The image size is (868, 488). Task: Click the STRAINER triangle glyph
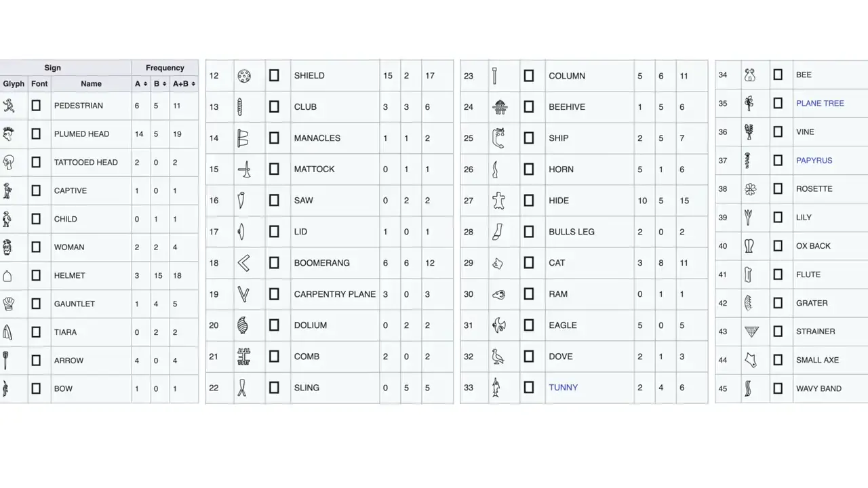pos(751,331)
